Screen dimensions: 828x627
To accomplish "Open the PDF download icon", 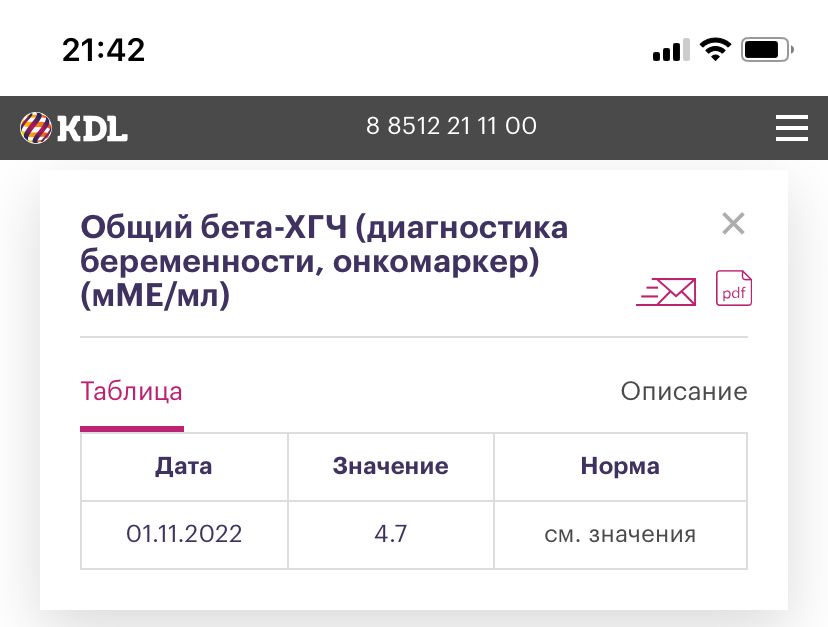I will 733,290.
